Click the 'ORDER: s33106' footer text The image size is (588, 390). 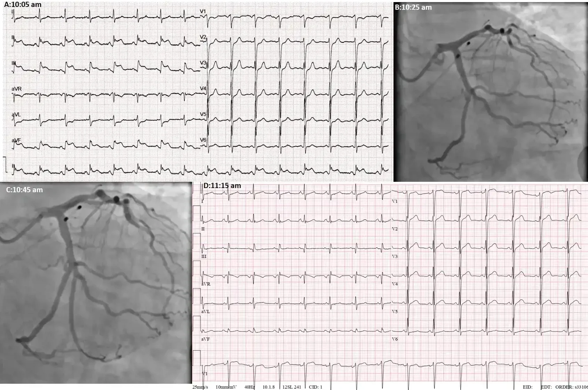click(572, 387)
